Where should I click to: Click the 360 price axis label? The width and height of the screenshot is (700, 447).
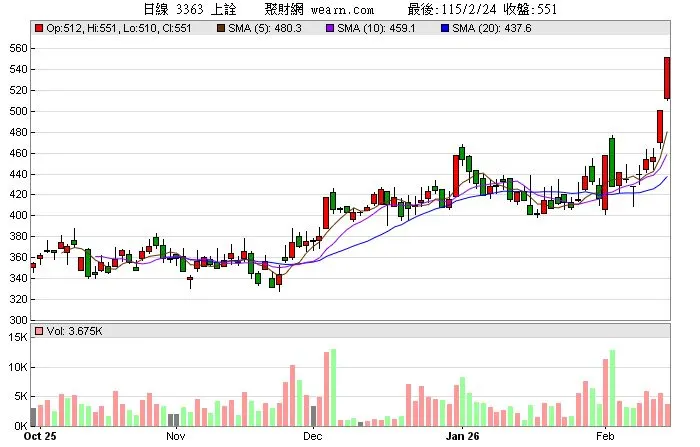click(x=18, y=257)
